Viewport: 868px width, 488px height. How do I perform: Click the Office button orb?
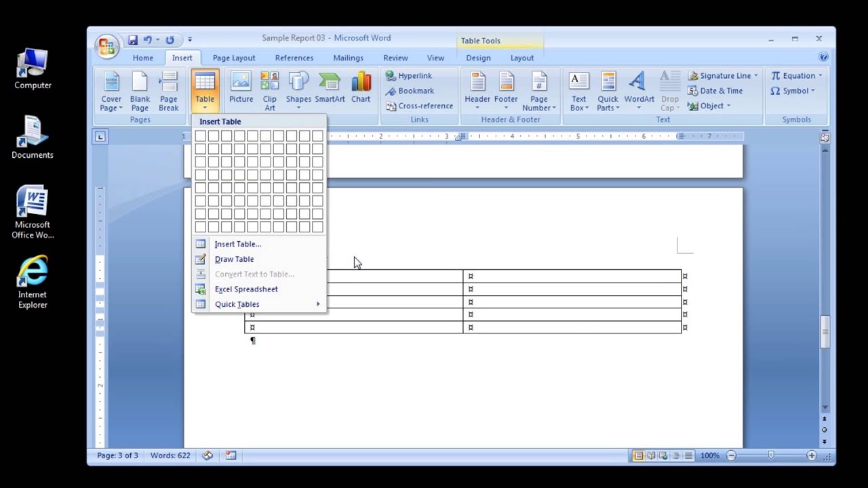106,46
